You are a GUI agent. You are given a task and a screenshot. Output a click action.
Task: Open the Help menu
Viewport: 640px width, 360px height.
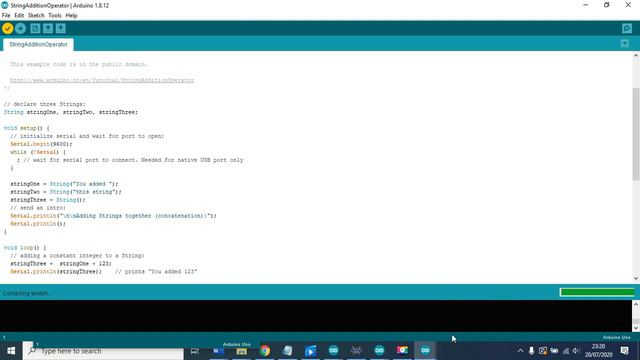[x=71, y=16]
